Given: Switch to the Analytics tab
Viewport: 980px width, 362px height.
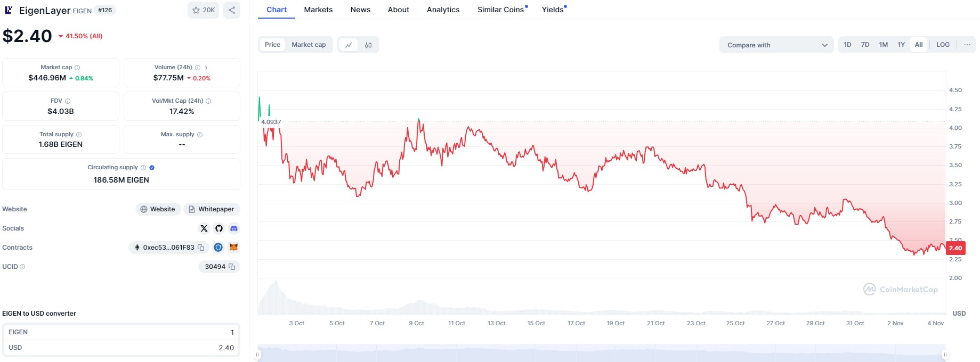Looking at the screenshot, I should 443,10.
